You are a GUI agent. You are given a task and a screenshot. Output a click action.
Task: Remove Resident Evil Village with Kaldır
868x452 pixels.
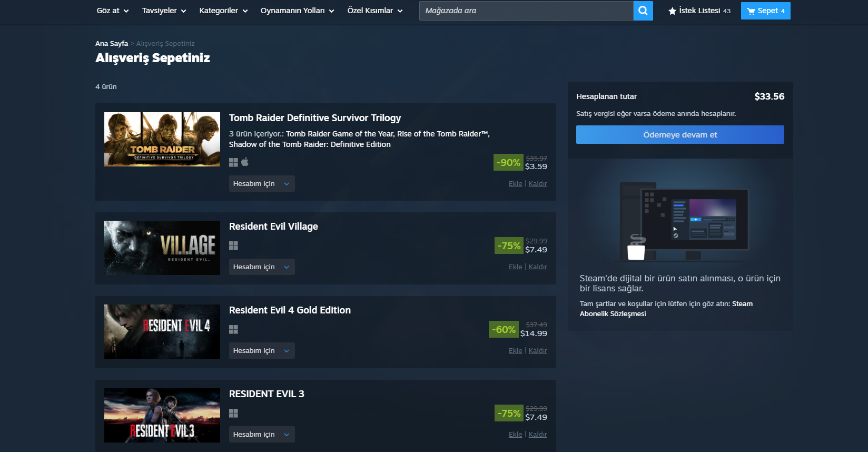point(538,267)
